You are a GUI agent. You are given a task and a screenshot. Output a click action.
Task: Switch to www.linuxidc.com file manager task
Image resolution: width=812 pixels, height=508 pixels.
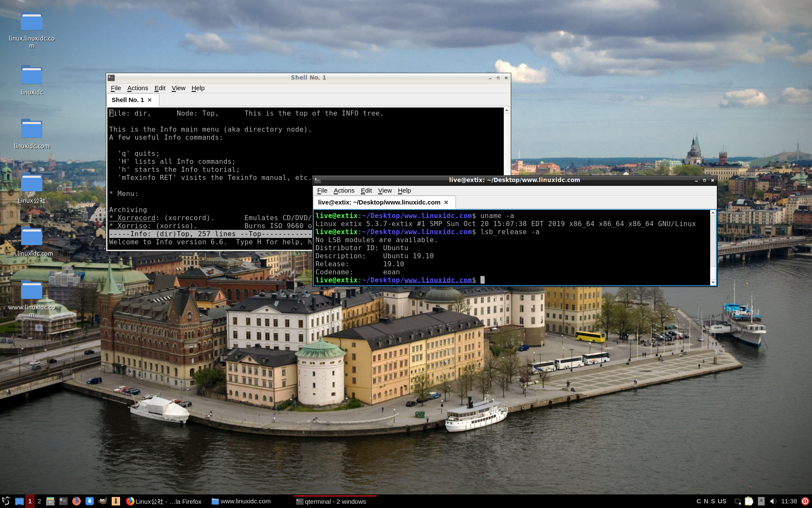pyautogui.click(x=241, y=501)
